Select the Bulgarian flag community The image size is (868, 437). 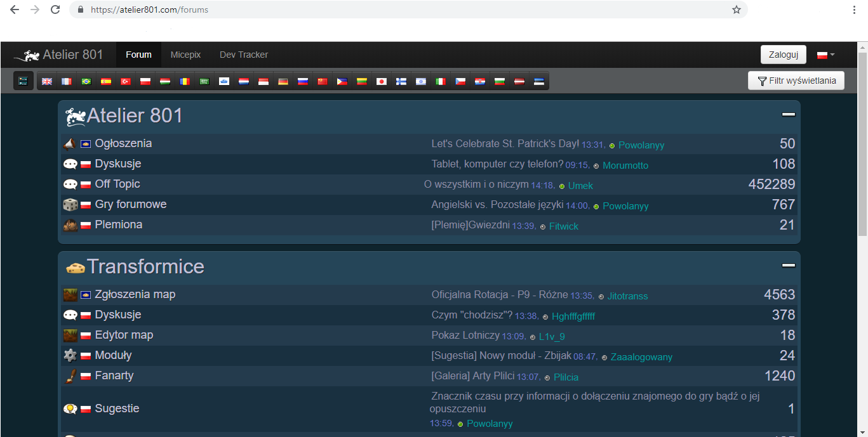click(500, 81)
